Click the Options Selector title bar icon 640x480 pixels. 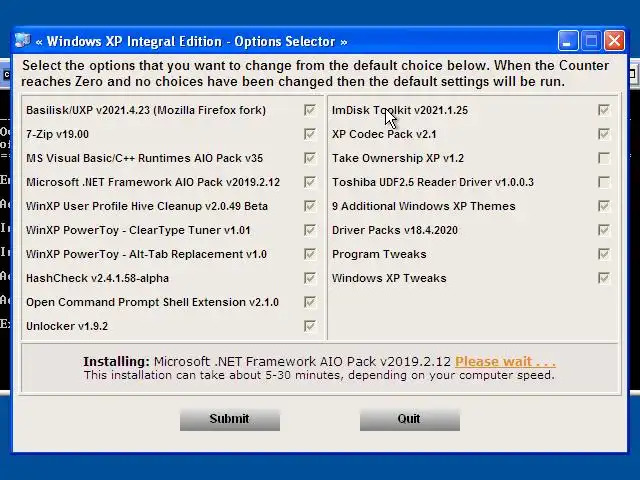pyautogui.click(x=22, y=41)
